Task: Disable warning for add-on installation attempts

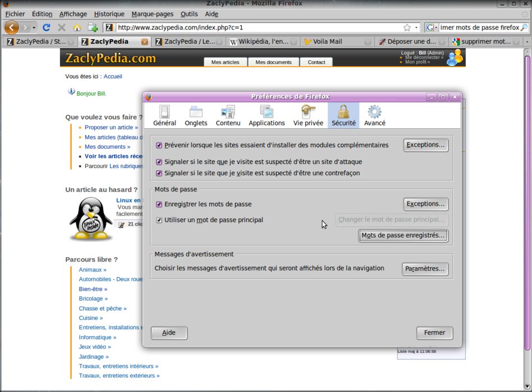Action: pos(159,146)
